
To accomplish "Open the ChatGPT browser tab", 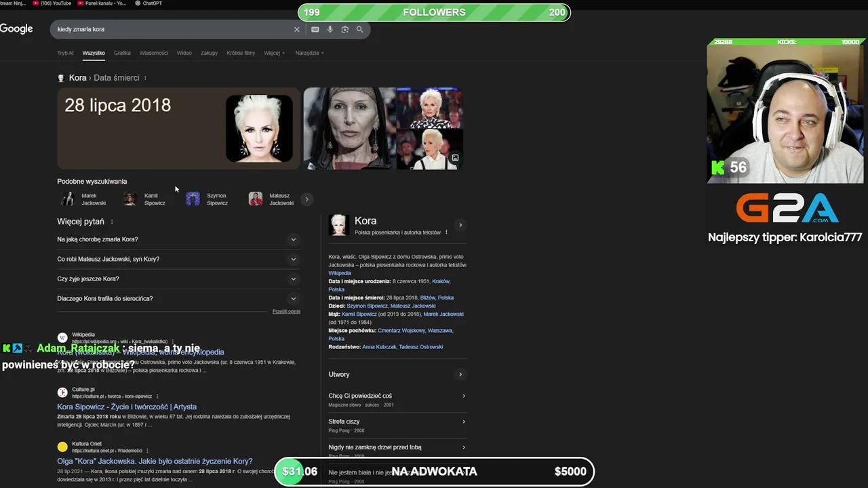I will click(x=149, y=3).
